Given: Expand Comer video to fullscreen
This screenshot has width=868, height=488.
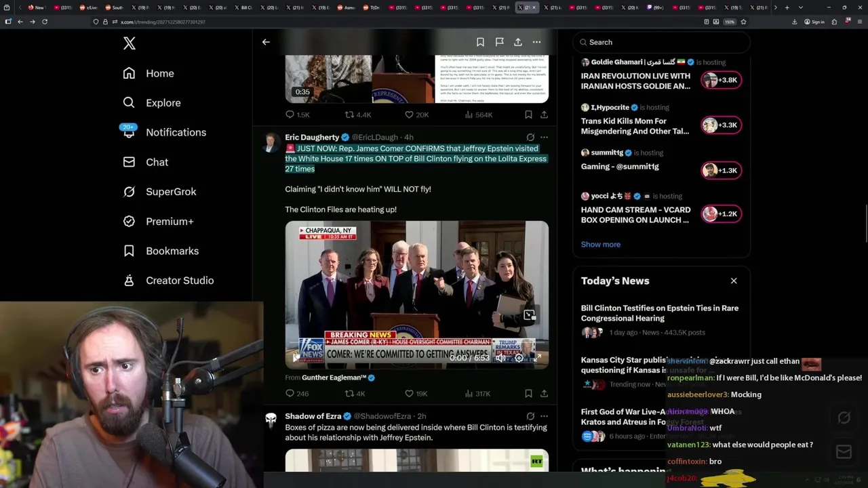Looking at the screenshot, I should coord(538,357).
